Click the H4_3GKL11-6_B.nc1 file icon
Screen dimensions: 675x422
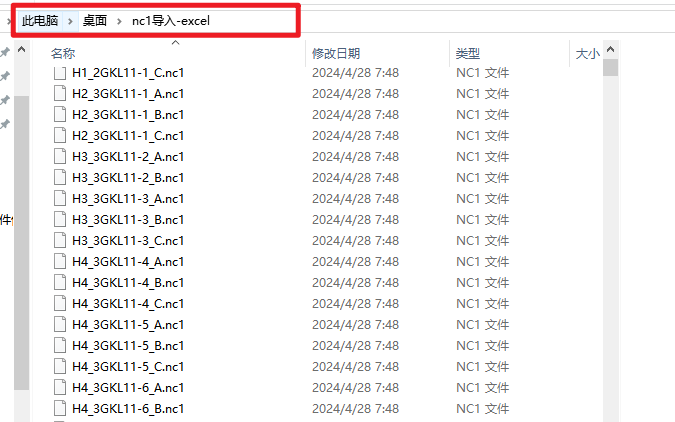pyautogui.click(x=60, y=408)
